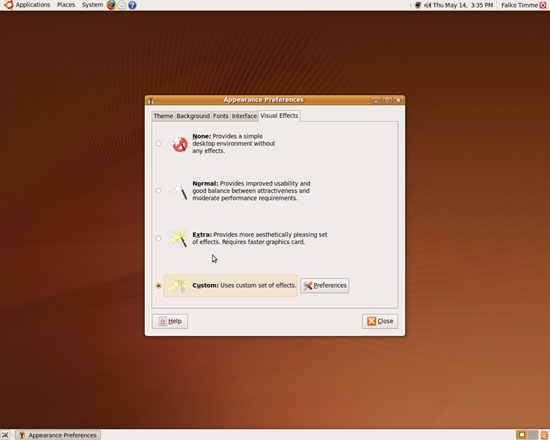Image resolution: width=550 pixels, height=440 pixels.
Task: Open the mail launcher icon in top panel
Action: click(x=122, y=5)
